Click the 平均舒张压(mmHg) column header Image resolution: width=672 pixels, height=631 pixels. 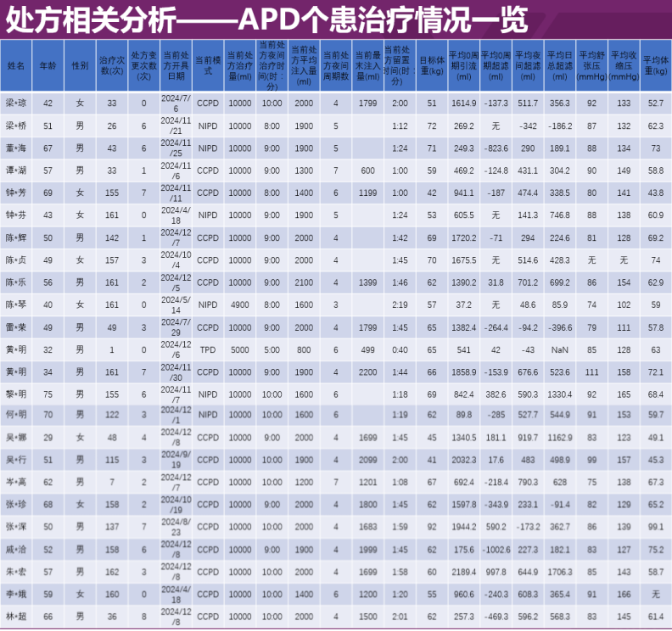(x=591, y=65)
